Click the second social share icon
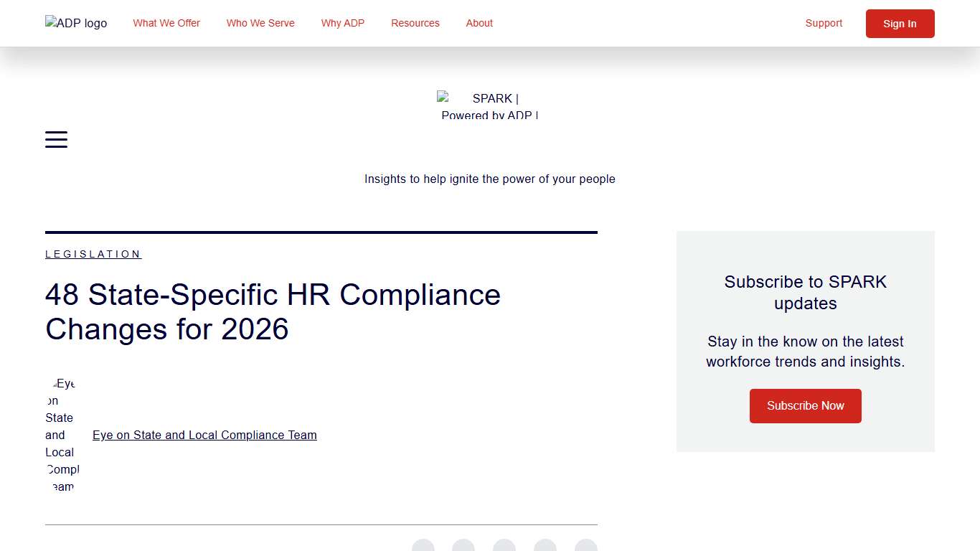This screenshot has height=551, width=980. click(x=463, y=545)
